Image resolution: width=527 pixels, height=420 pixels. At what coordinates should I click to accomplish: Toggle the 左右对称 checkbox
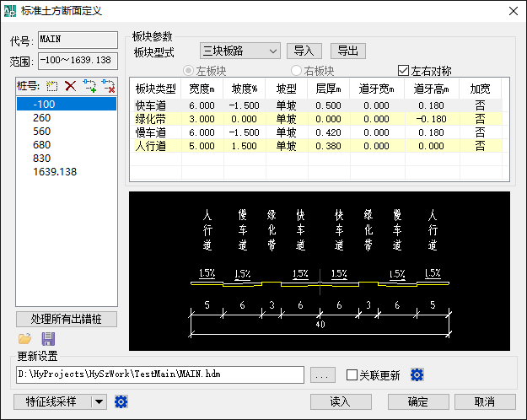(403, 71)
